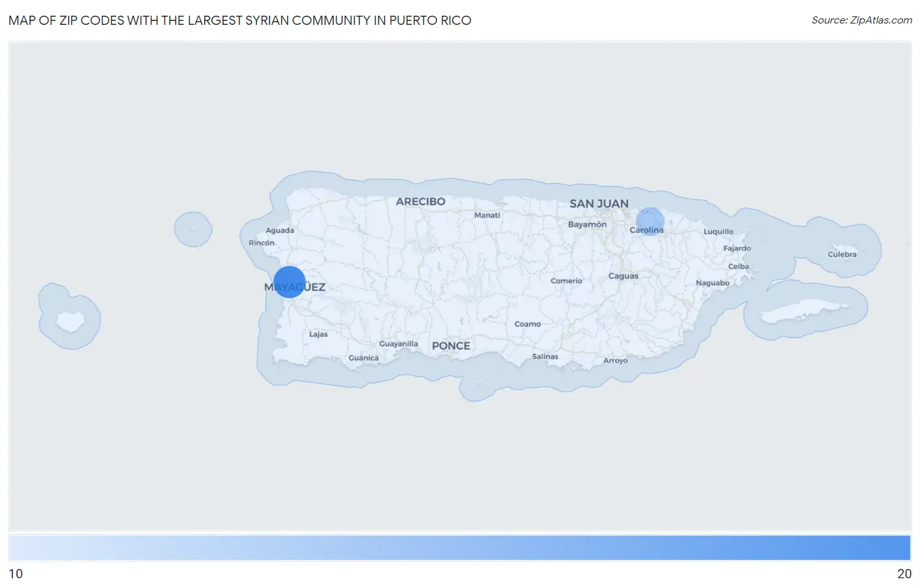
Task: Click the ARECIBO city label
Action: coord(421,201)
